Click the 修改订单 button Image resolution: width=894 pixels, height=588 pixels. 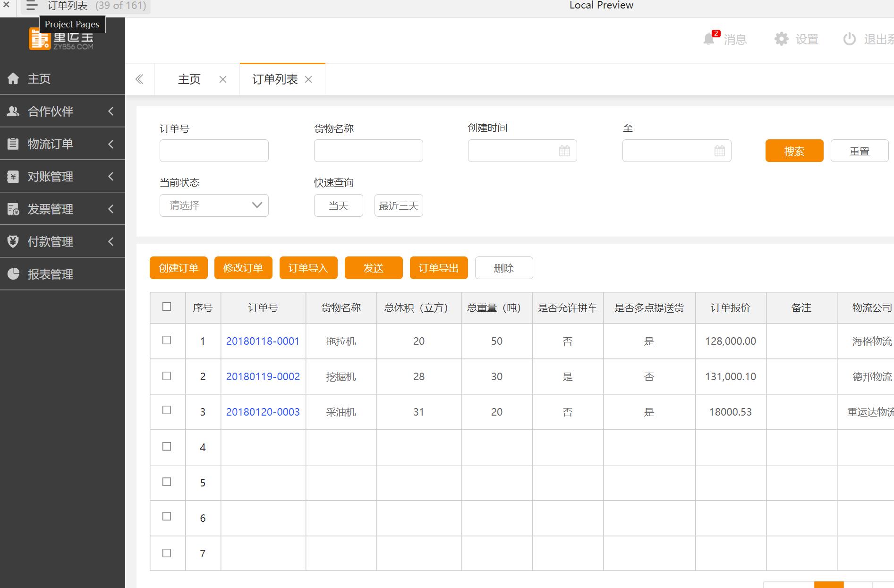[x=243, y=268]
